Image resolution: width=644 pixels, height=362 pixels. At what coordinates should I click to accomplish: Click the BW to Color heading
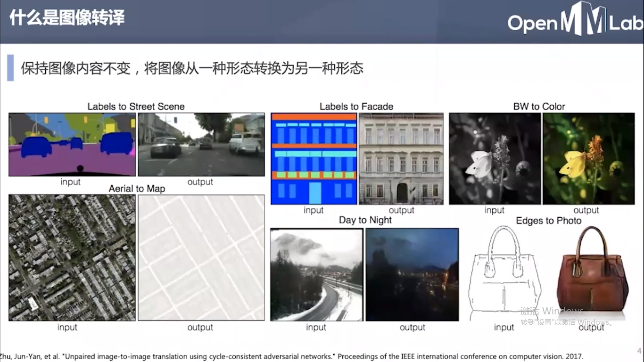tap(539, 107)
